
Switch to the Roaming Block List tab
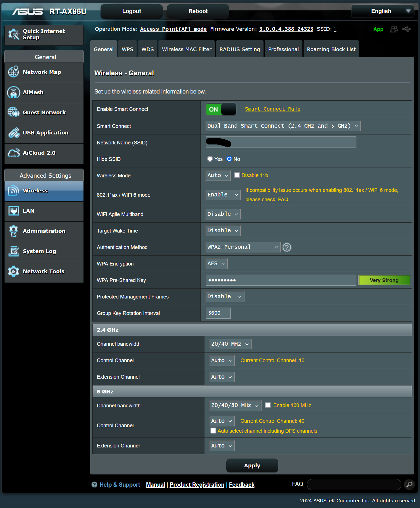coord(331,49)
